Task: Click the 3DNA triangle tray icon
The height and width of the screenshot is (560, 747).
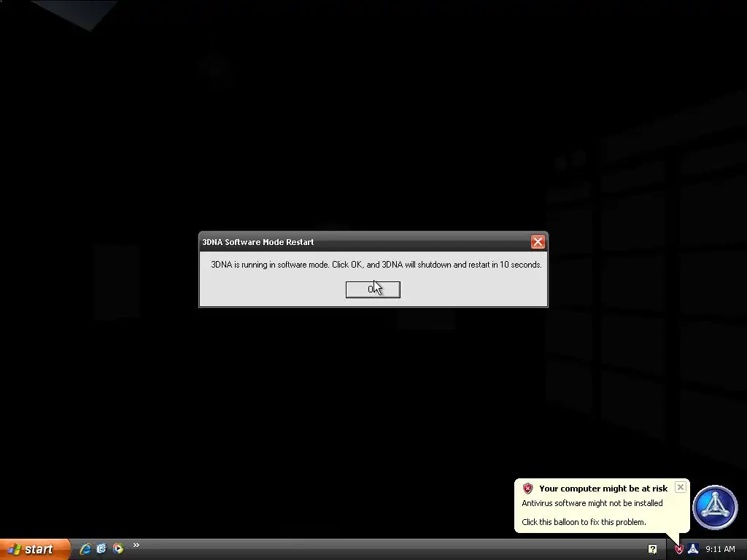Action: coord(693,549)
